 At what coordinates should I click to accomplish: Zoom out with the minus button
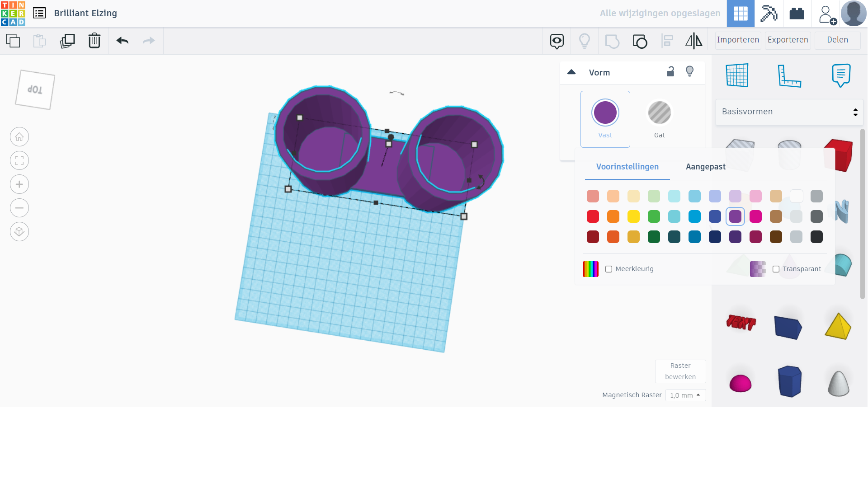(x=19, y=208)
